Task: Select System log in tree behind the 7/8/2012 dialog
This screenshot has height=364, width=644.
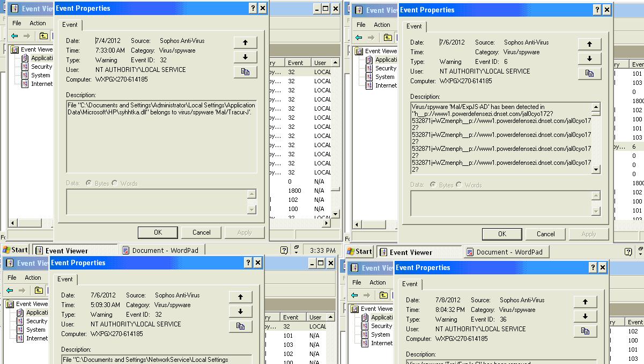Action: [376, 334]
